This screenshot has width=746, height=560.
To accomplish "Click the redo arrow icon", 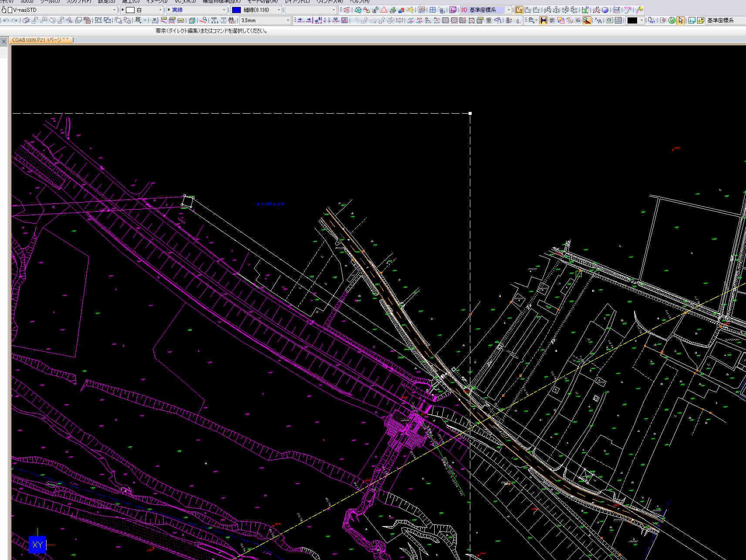I will 15,20.
